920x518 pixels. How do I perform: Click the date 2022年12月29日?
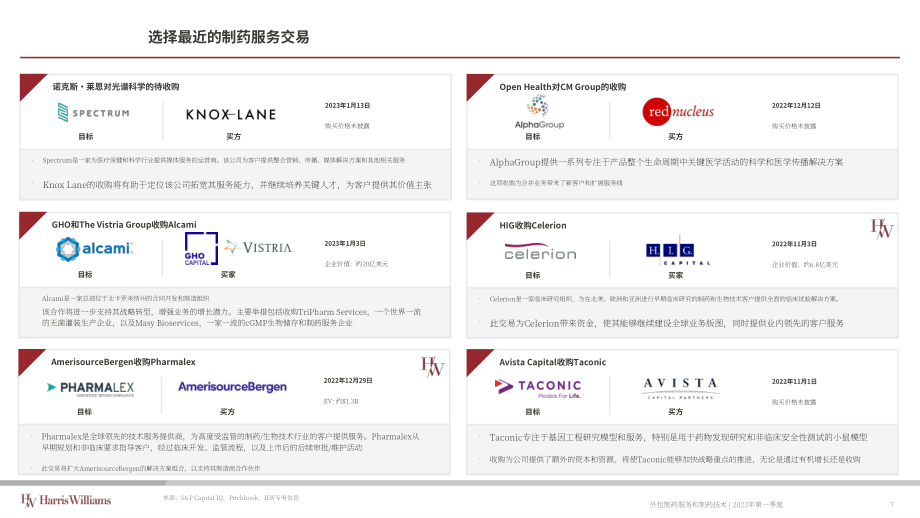click(348, 381)
